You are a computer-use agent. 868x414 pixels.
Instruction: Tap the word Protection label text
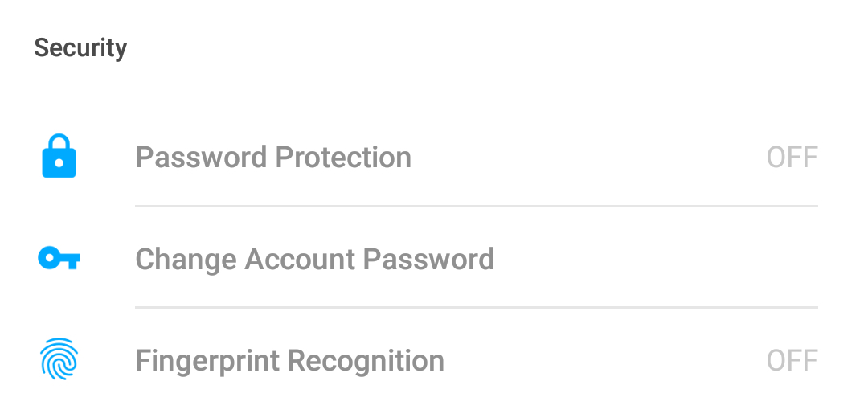(x=343, y=158)
